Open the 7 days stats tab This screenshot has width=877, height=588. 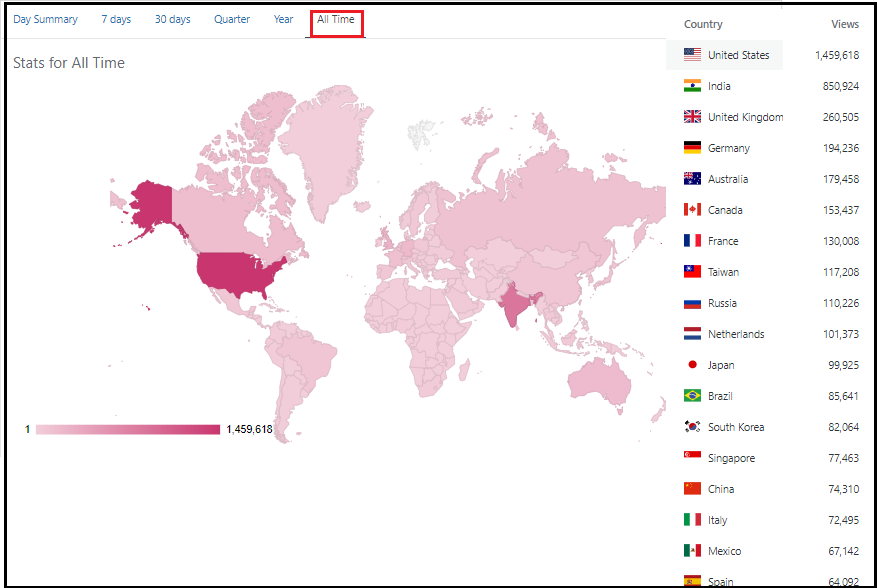(x=116, y=20)
